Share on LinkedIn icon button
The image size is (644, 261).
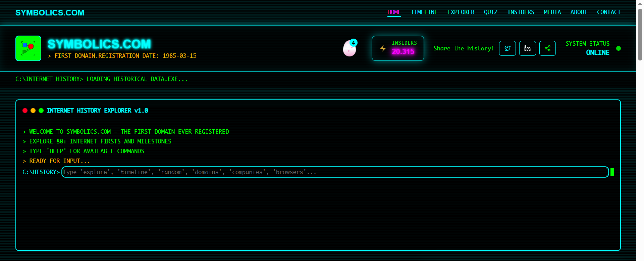point(528,48)
